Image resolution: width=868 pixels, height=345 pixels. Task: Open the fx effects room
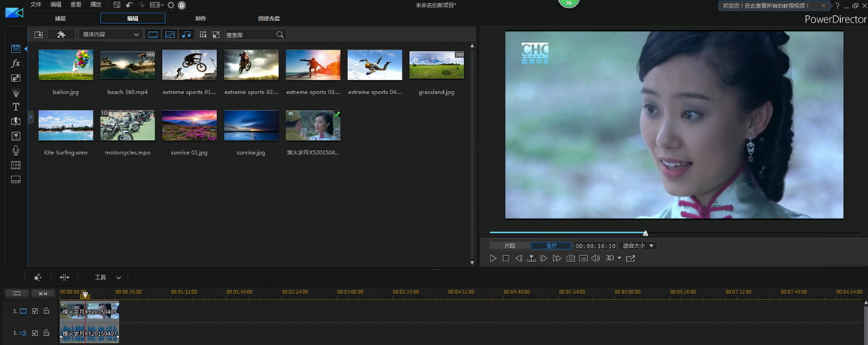(x=15, y=63)
